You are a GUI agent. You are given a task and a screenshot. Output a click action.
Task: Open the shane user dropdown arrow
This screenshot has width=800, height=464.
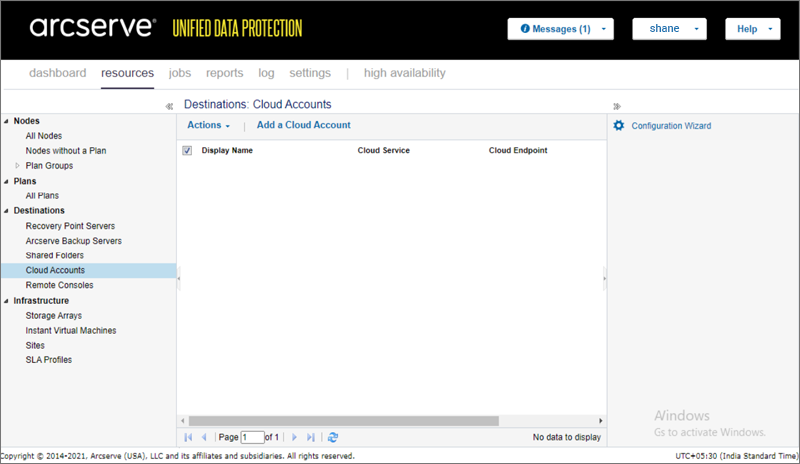pos(696,29)
